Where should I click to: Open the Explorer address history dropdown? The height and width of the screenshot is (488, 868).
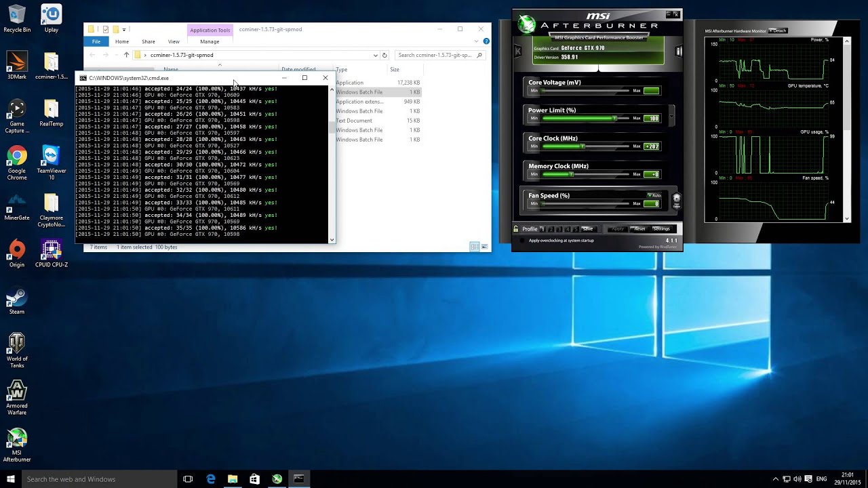click(376, 55)
